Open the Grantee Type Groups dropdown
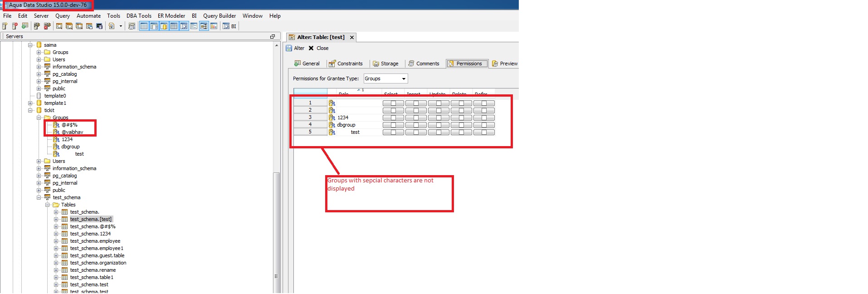The width and height of the screenshot is (868, 294). 385,78
